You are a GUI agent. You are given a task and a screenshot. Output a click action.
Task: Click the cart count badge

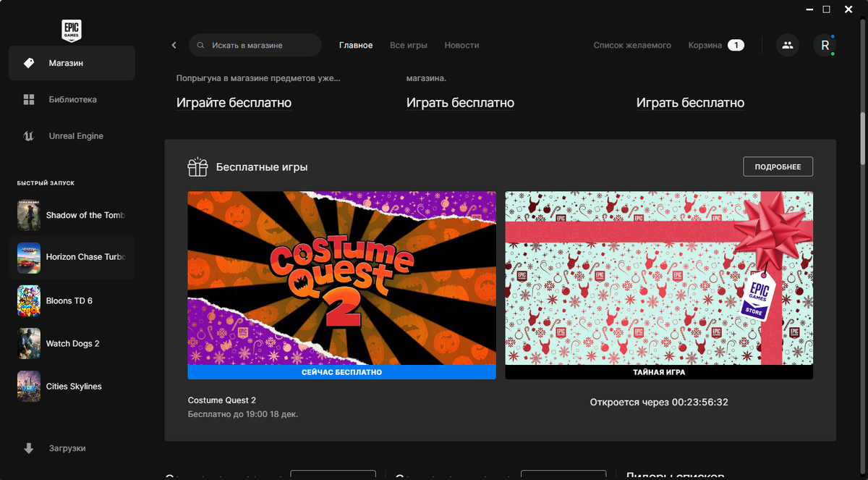point(736,45)
